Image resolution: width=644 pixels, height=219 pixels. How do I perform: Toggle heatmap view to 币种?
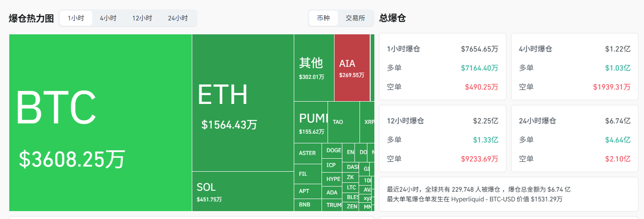323,19
